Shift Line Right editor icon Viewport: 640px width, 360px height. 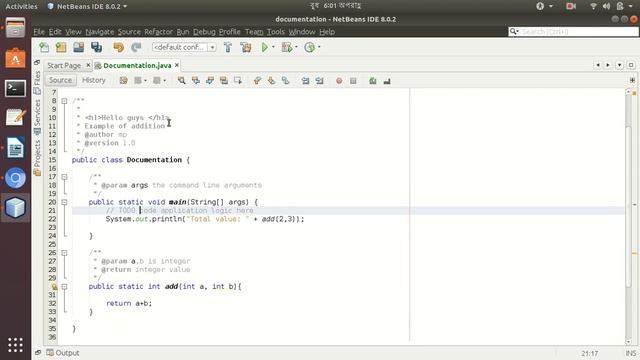[319, 81]
